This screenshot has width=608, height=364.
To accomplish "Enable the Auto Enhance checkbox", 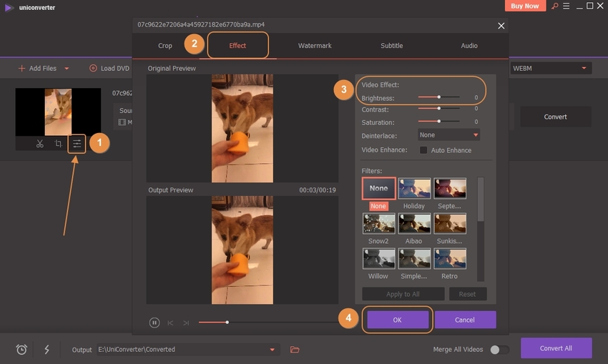I will pos(423,150).
